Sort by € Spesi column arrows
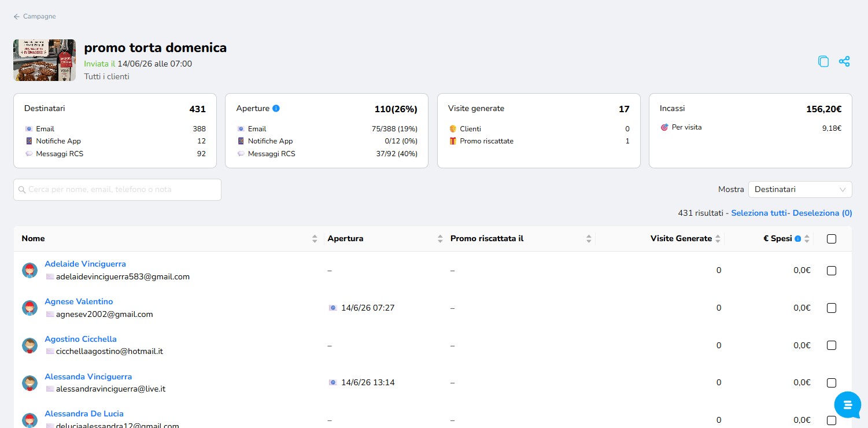Viewport: 868px width, 428px height. pyautogui.click(x=807, y=238)
